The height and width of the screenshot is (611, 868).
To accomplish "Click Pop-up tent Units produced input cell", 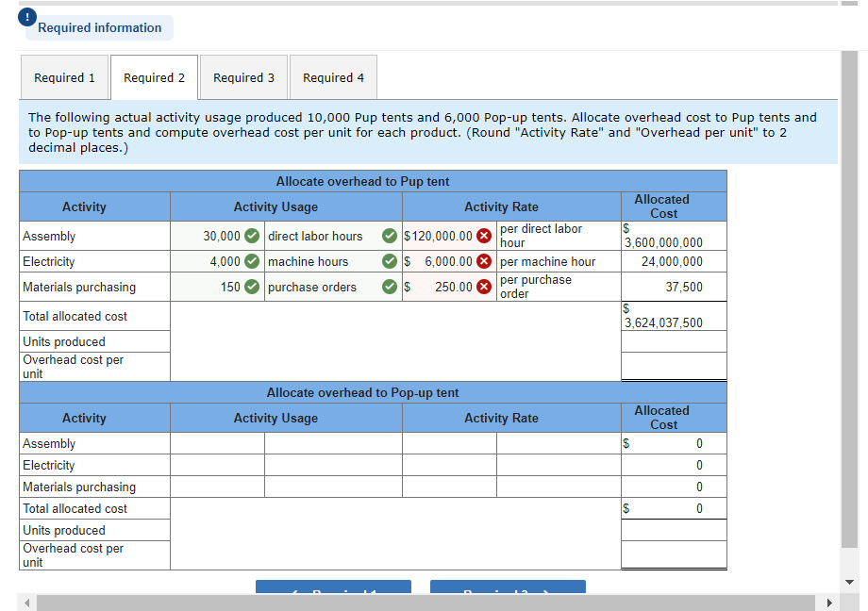I will click(674, 530).
